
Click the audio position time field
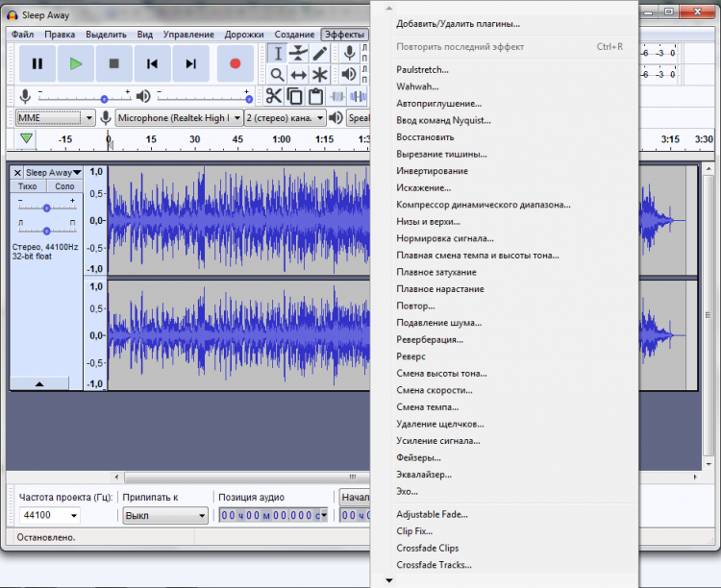point(269,516)
